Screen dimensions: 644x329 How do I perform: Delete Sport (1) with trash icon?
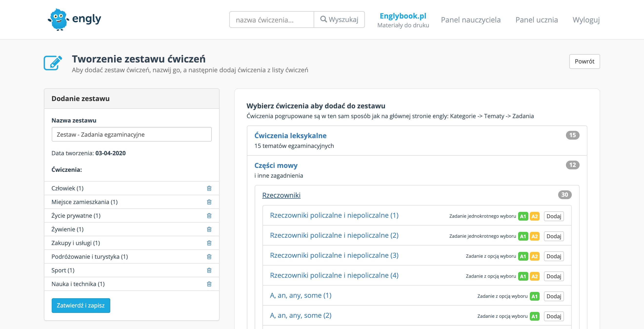coord(209,270)
